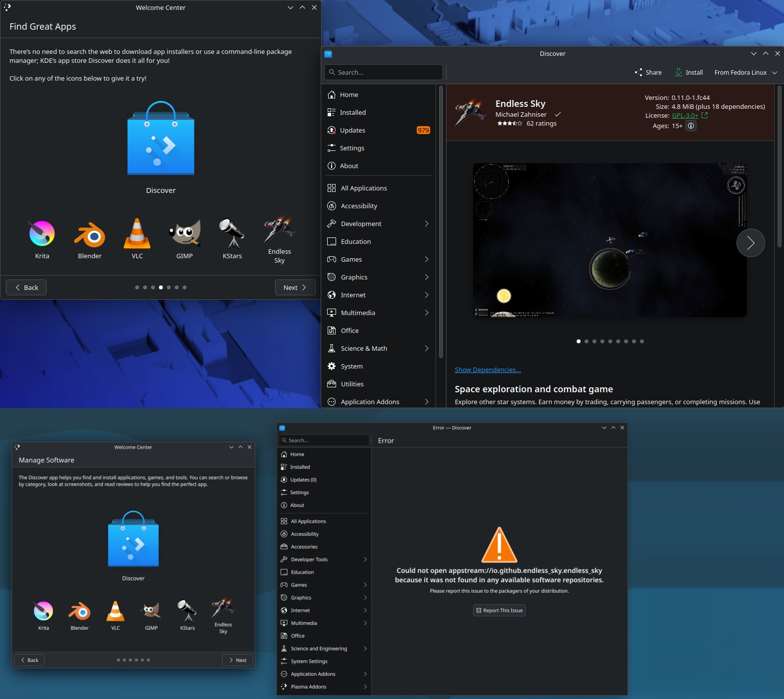
Task: Open the Endless Sky space screenshot preview
Action: pos(610,240)
